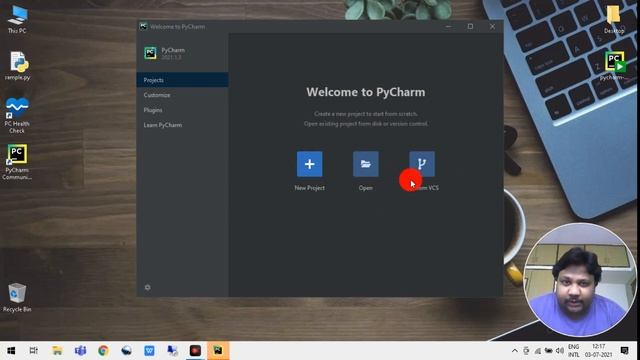Click the red recorder app in taskbar

195,351
